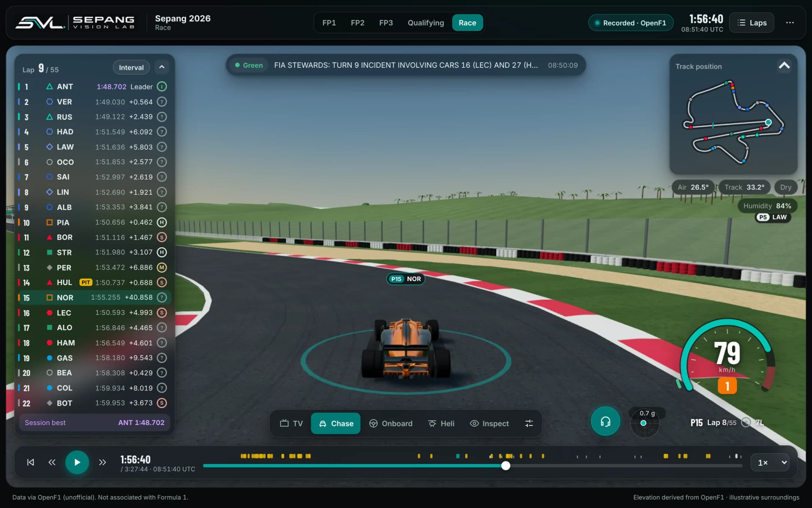Image resolution: width=812 pixels, height=508 pixels.
Task: Click the P15 NOR car label
Action: click(406, 279)
